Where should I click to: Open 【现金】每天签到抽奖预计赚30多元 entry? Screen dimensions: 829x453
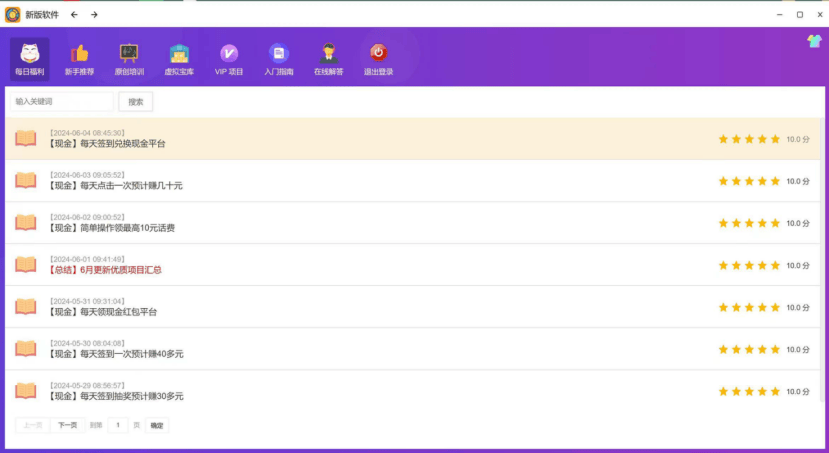[x=412, y=391]
